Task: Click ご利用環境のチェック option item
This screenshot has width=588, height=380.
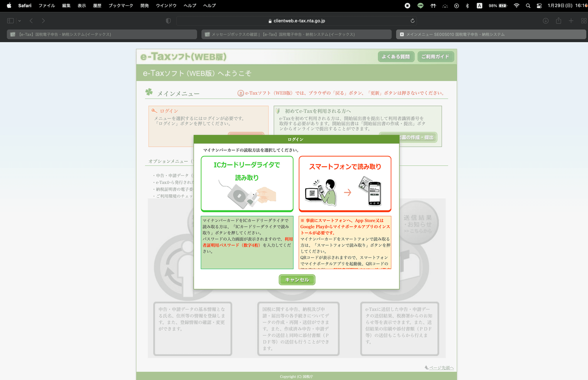Action: coord(172,196)
